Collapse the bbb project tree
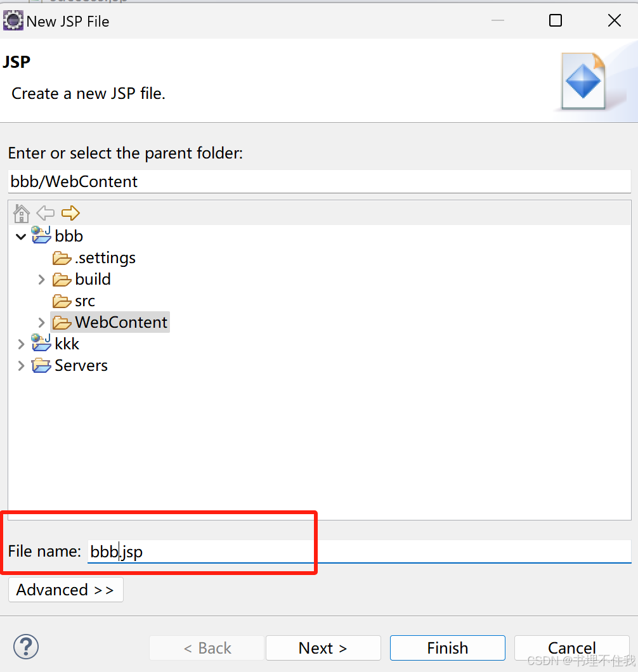 [21, 235]
